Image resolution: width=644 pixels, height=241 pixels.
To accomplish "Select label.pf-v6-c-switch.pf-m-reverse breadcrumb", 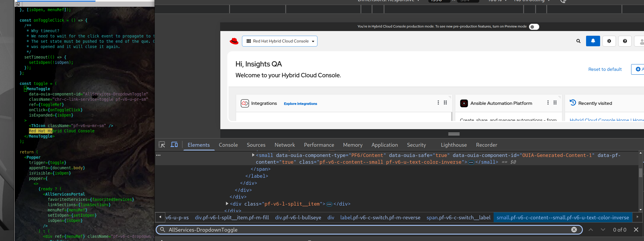I will coord(380,218).
